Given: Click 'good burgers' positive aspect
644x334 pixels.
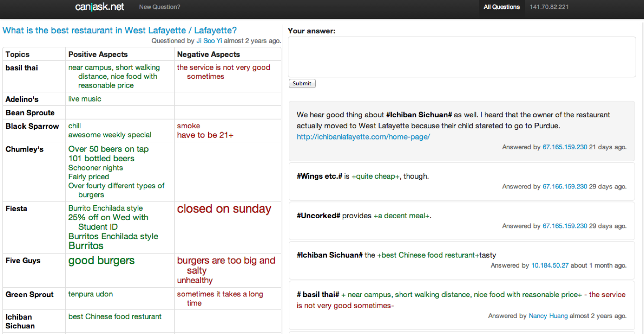Looking at the screenshot, I should 102,261.
